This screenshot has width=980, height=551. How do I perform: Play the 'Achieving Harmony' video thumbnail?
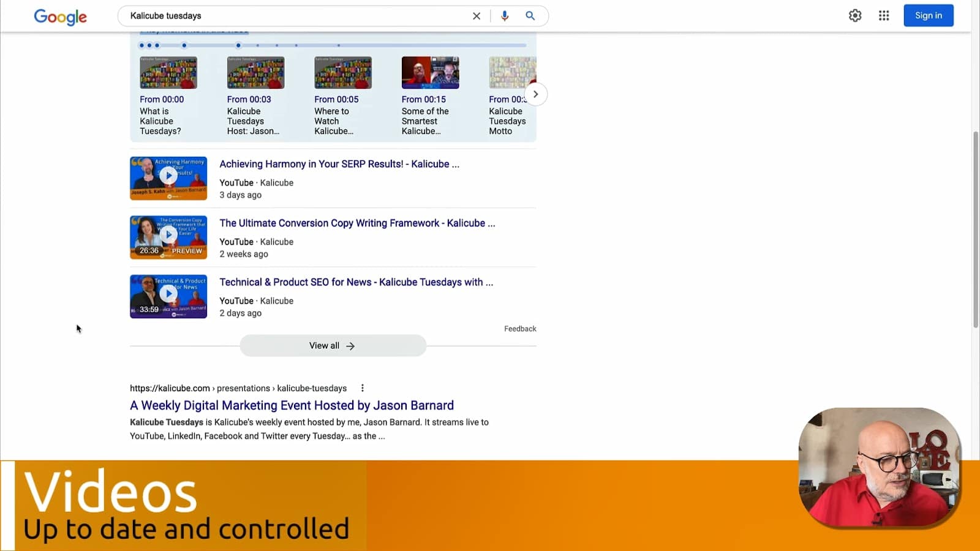pos(168,178)
